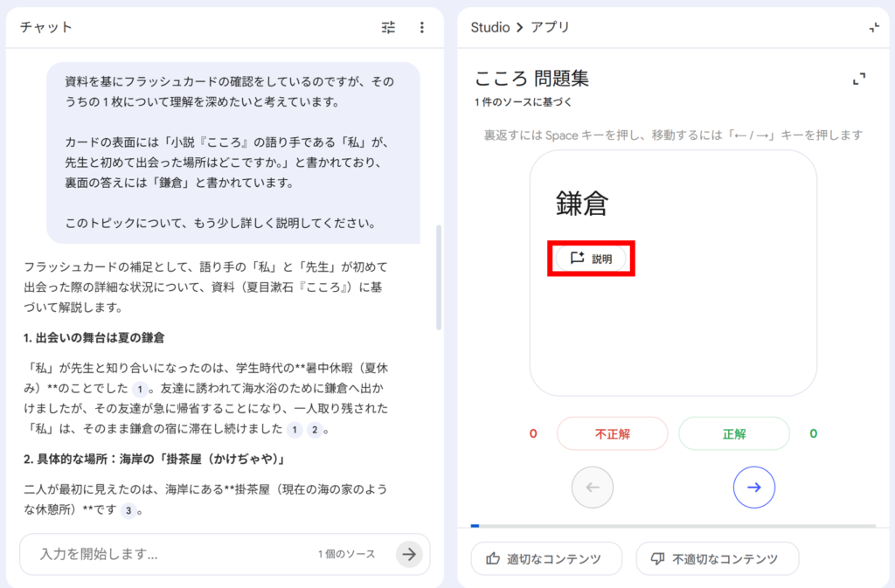
Task: Open chat settings tune icon
Action: pos(389,27)
